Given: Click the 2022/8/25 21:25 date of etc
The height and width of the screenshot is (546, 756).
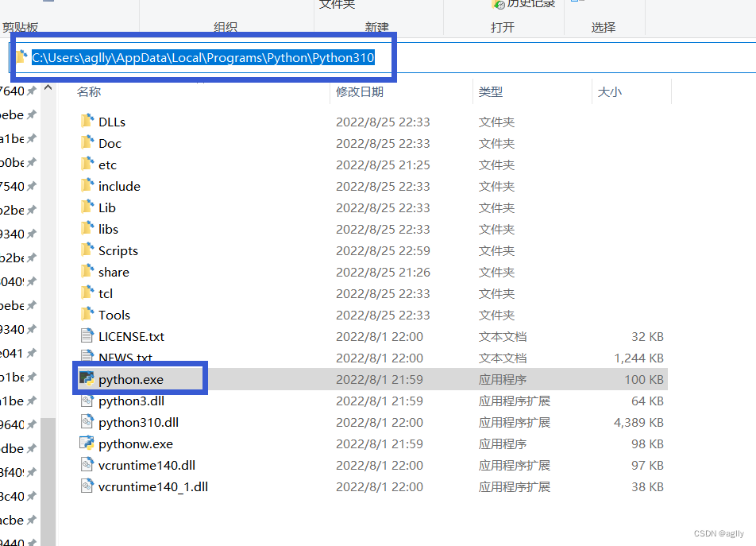Looking at the screenshot, I should [x=383, y=165].
